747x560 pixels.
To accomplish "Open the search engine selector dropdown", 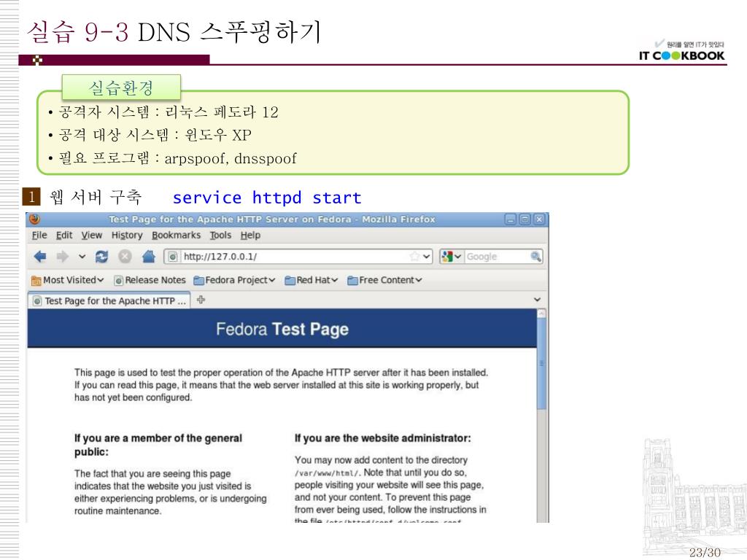I will (x=451, y=257).
